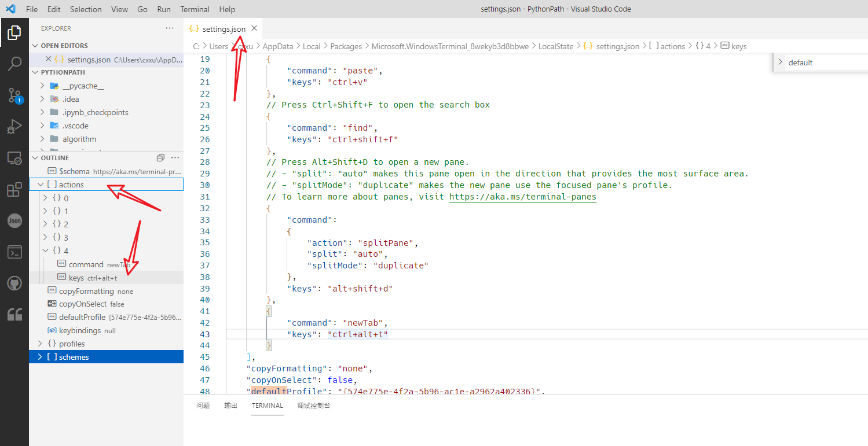Close settings.json in Open Editors list
The width and height of the screenshot is (868, 446).
49,59
